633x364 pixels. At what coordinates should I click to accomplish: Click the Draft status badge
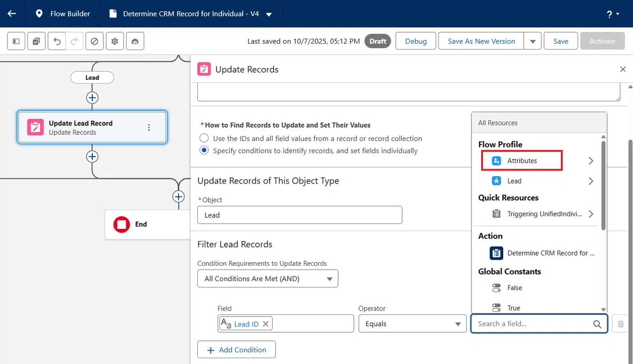coord(378,41)
